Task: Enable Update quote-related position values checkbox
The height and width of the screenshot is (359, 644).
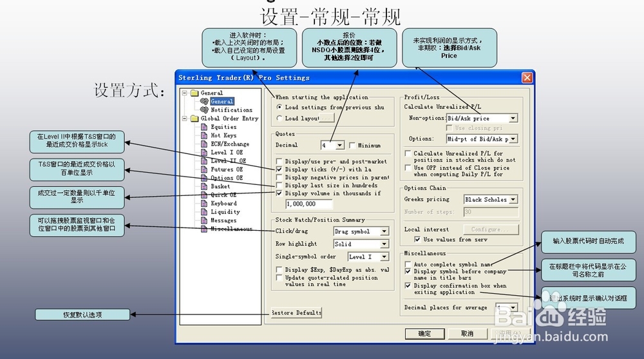Action: tap(279, 278)
